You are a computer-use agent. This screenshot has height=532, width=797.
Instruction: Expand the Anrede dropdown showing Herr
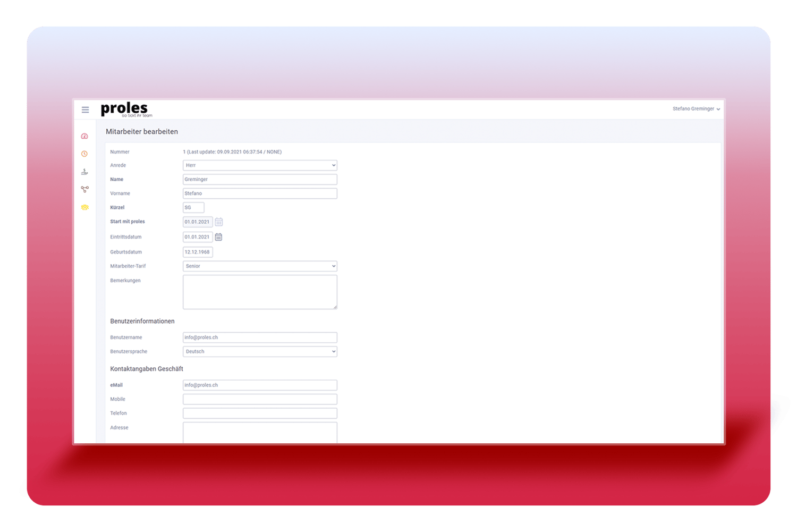click(x=260, y=165)
